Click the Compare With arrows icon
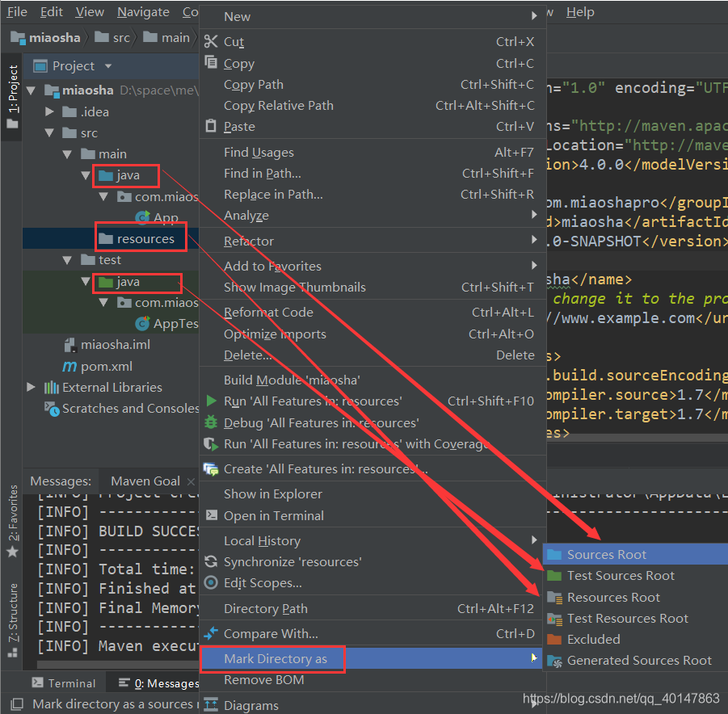Screen dimensions: 728x714 [211, 632]
